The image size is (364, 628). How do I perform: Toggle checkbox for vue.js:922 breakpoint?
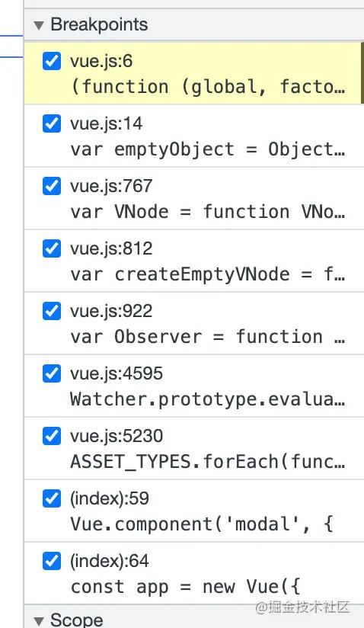52,311
